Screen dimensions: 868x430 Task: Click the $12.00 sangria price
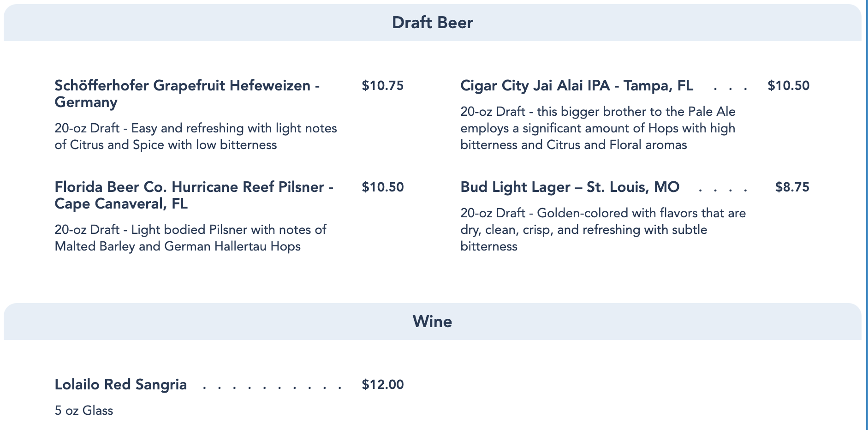[382, 384]
